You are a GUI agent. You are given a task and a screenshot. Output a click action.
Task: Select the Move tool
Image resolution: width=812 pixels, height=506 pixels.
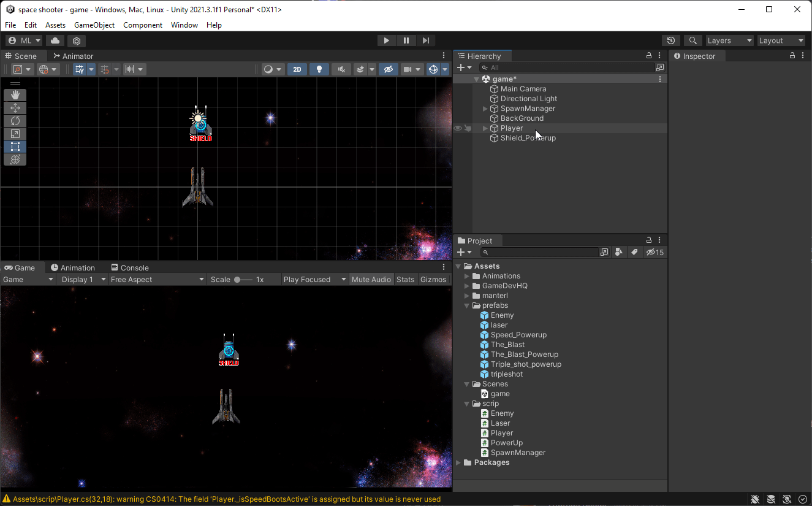[x=15, y=107]
